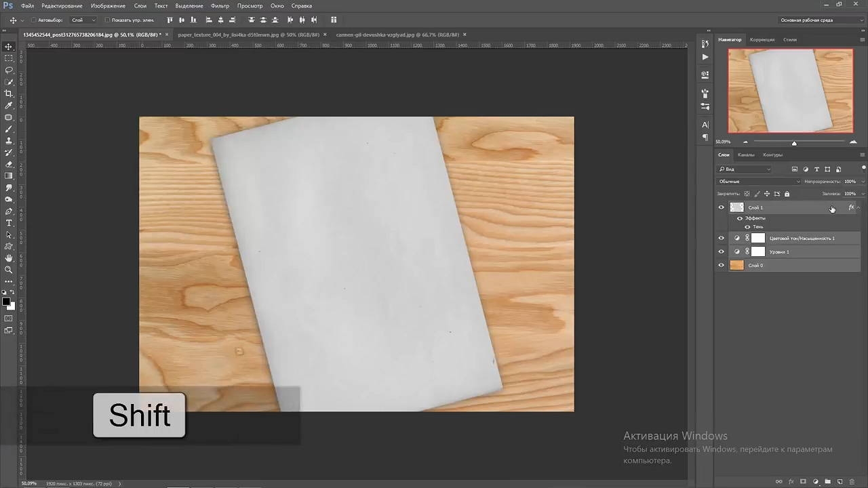
Task: Collapse the Слой 1 effects list arrow
Action: coord(859,207)
